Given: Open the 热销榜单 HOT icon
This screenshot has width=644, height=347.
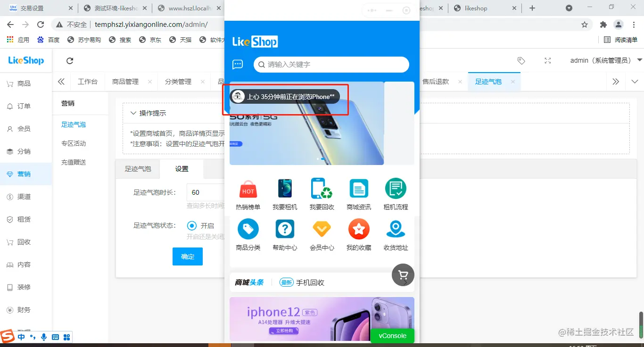Looking at the screenshot, I should point(248,189).
